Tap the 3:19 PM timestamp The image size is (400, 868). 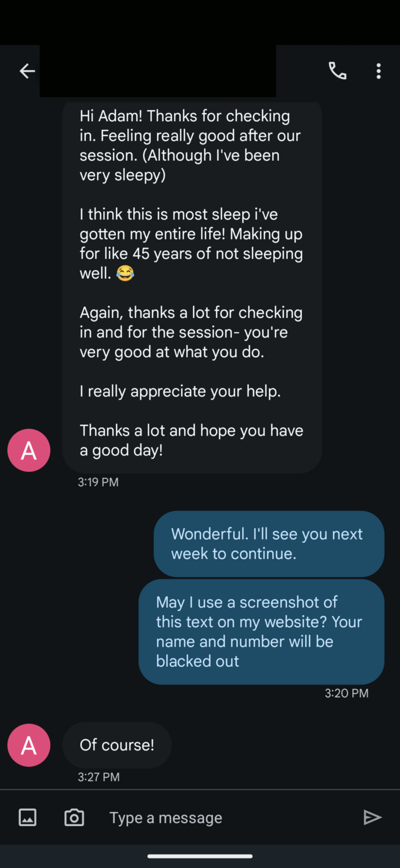pos(98,482)
